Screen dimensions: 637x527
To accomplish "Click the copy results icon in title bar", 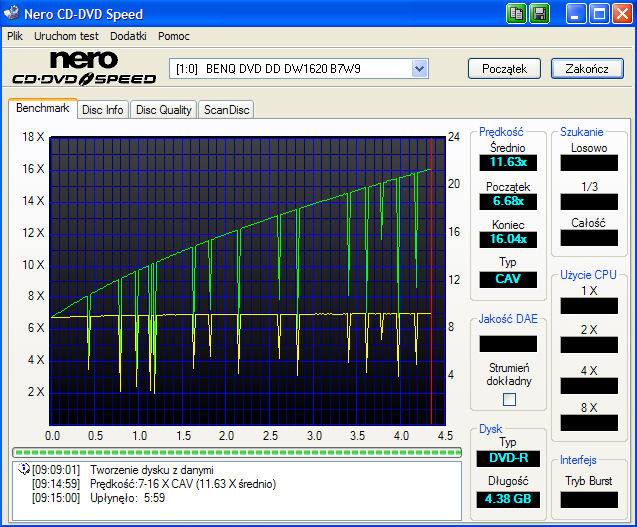I will [516, 14].
